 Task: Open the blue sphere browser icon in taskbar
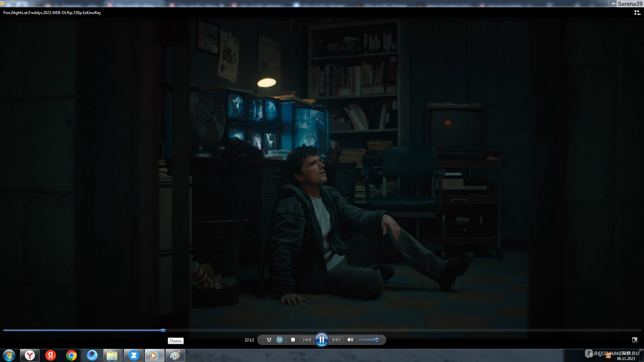point(92,355)
